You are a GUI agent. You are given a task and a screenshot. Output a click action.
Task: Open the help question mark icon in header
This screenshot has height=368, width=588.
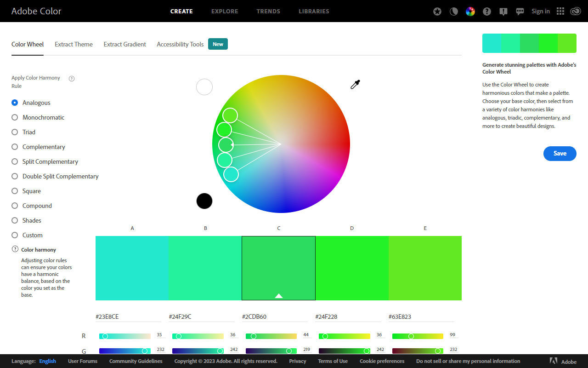(x=486, y=11)
